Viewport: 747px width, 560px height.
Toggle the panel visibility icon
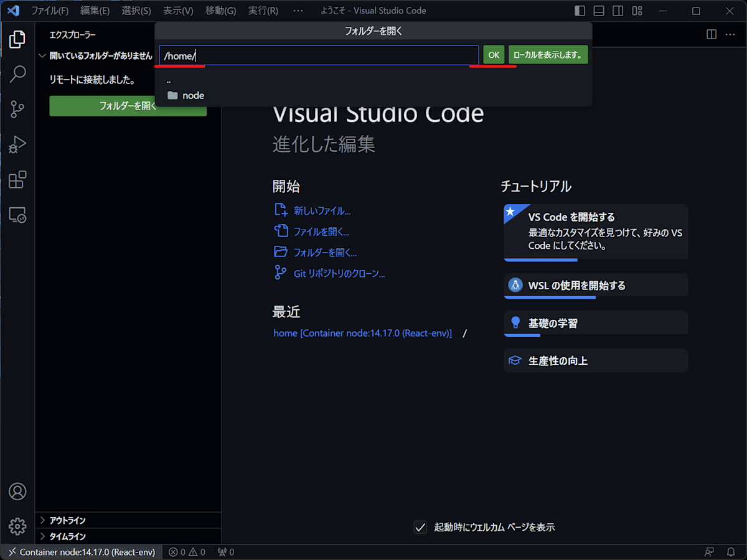598,11
